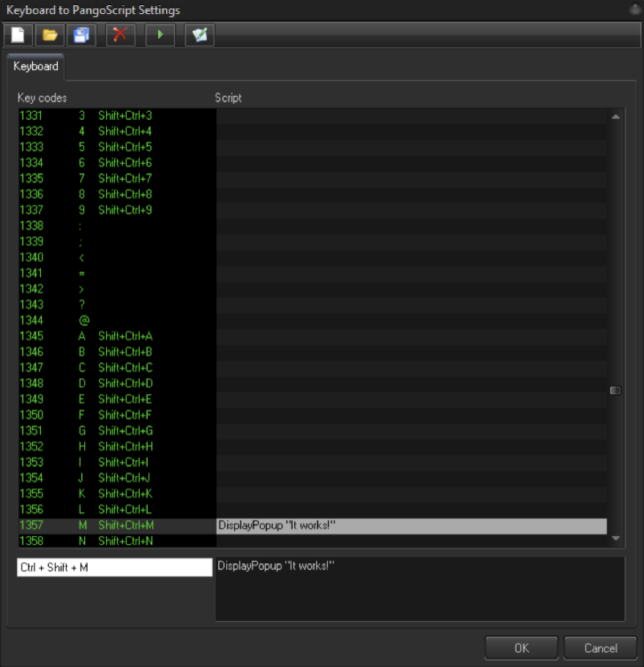This screenshot has width=644, height=667.
Task: Save settings using the floppy disk icon
Action: point(81,35)
